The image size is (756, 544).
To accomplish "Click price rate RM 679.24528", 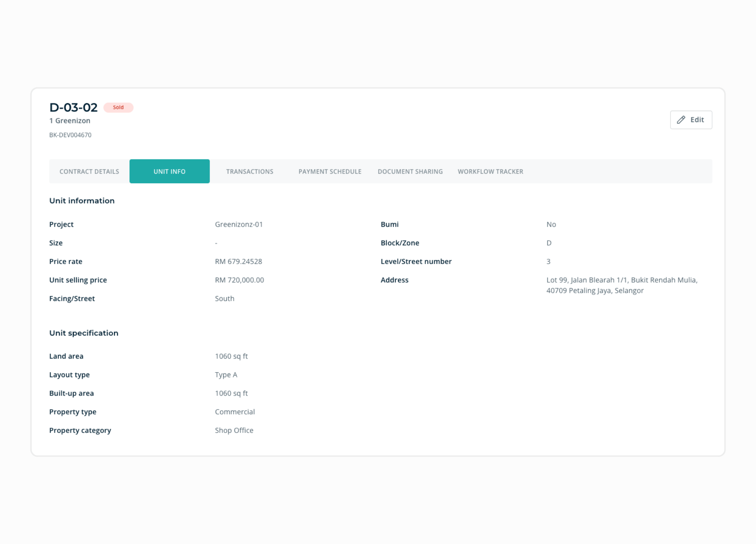I will 239,261.
